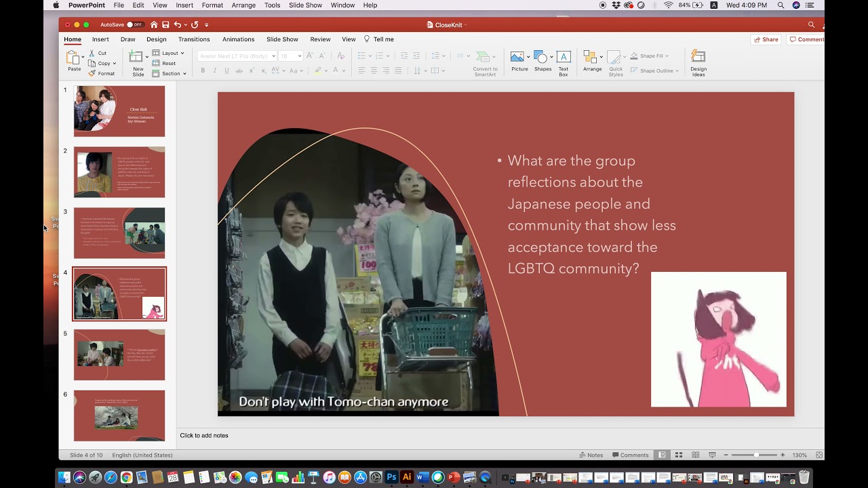This screenshot has width=868, height=488.
Task: Open Photoshop from the Dock
Action: [391, 477]
